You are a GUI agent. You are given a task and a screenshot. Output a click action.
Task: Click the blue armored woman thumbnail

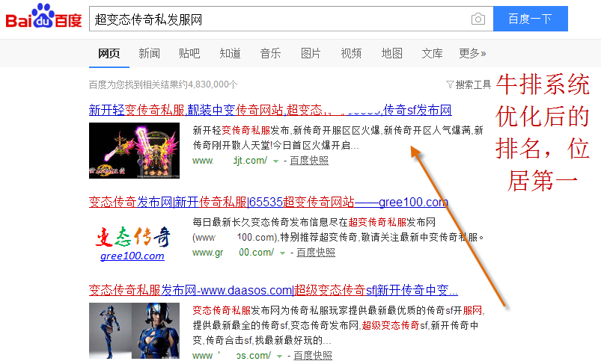134,330
